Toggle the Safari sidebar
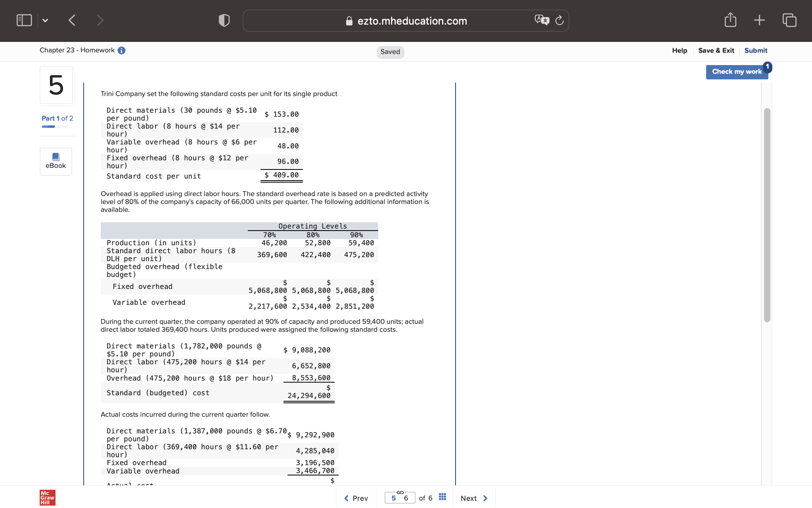 click(24, 20)
